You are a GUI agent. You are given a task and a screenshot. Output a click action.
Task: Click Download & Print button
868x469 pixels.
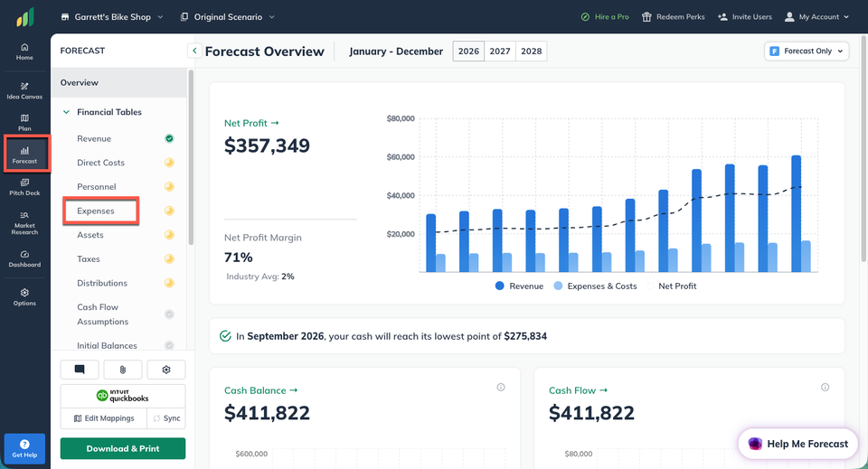(123, 448)
